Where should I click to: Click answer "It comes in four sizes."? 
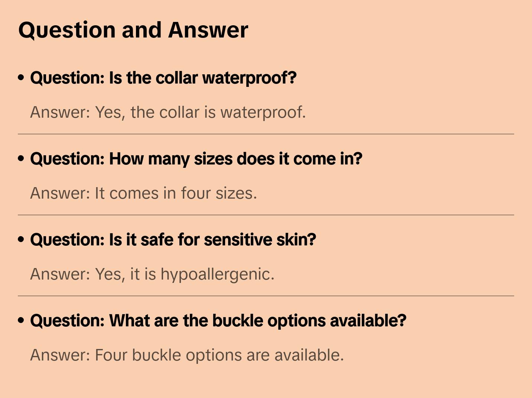(x=143, y=193)
